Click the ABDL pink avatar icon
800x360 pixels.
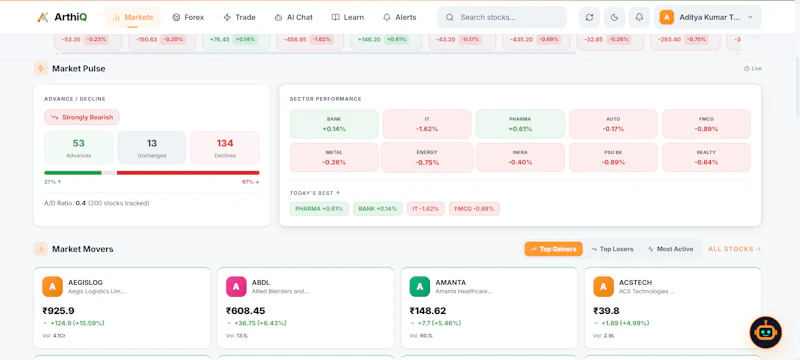point(236,287)
